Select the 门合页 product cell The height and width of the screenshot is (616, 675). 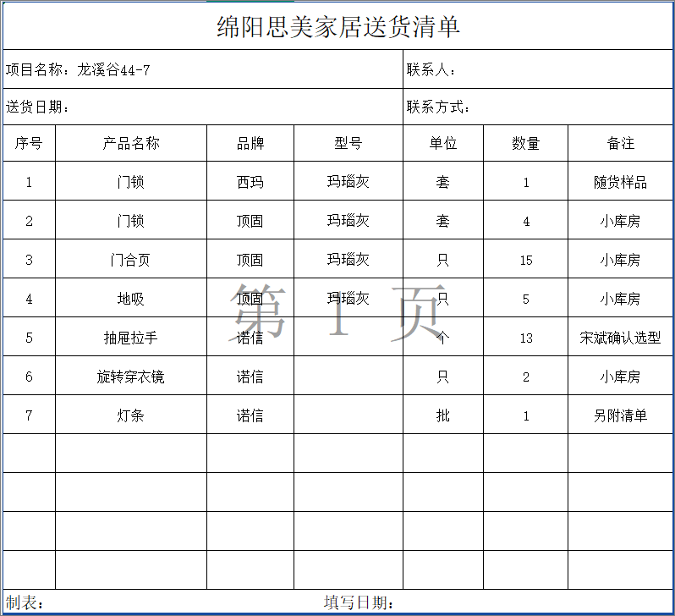[x=131, y=259]
